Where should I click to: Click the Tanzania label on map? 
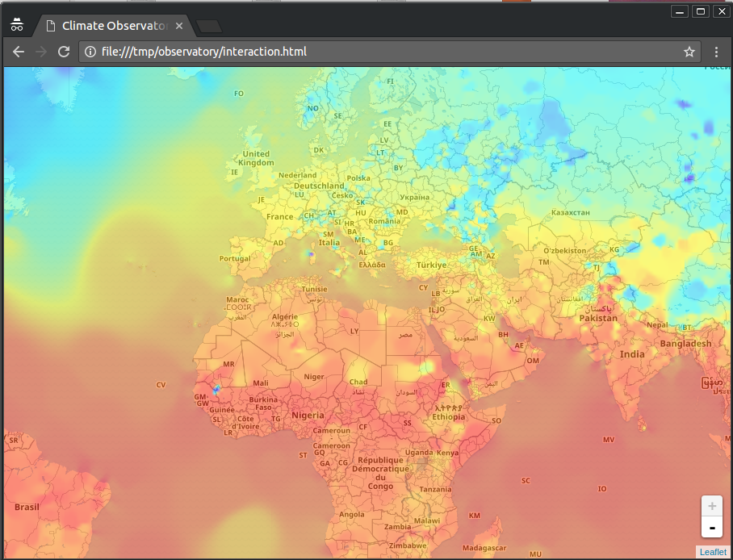pos(435,490)
